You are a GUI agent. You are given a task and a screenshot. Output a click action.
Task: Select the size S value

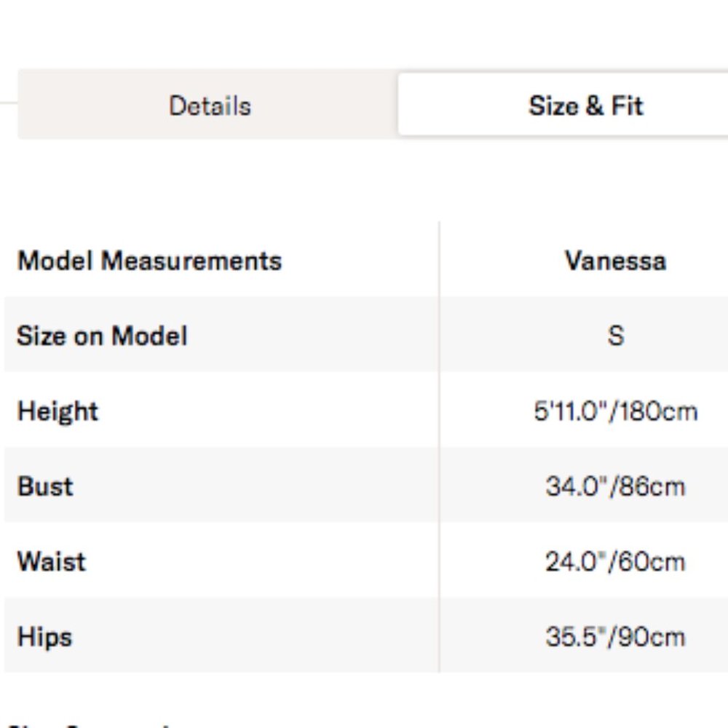pyautogui.click(x=616, y=336)
